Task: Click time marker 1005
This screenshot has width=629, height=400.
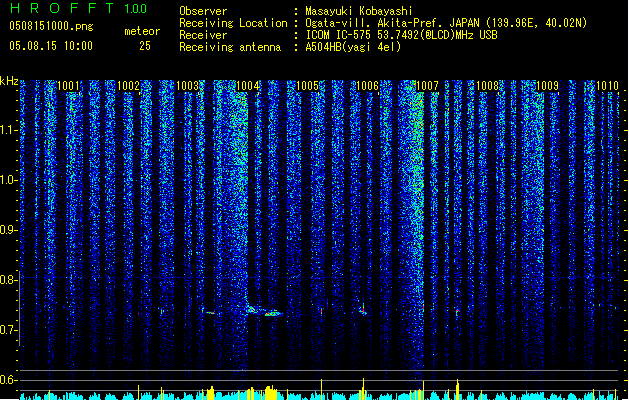Action: (308, 86)
